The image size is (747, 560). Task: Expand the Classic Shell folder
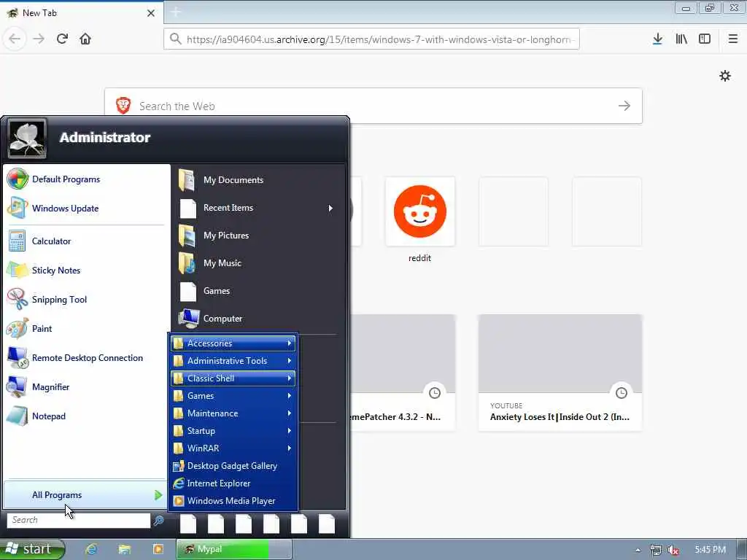pyautogui.click(x=233, y=378)
